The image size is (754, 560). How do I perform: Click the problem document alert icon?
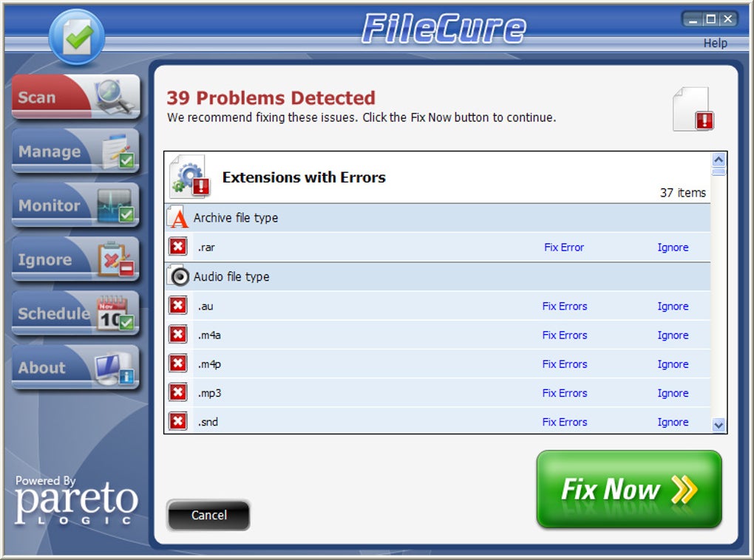693,109
